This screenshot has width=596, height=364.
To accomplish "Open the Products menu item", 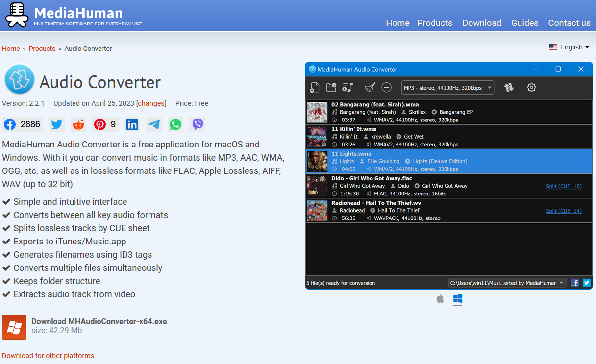I will [x=435, y=23].
